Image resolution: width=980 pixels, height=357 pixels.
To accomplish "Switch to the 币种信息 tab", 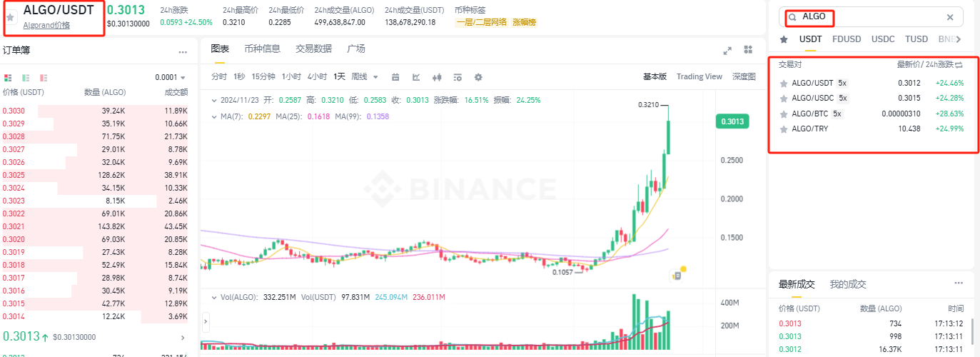I will [x=262, y=49].
